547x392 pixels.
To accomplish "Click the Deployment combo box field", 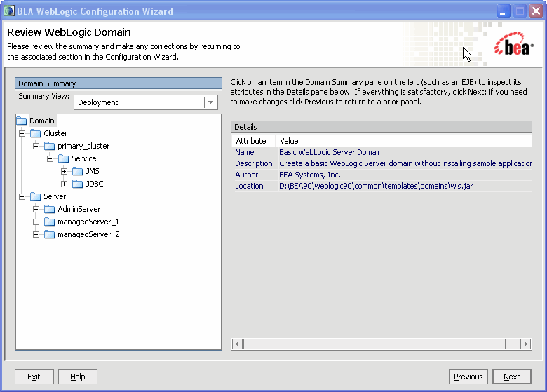I will (x=146, y=102).
